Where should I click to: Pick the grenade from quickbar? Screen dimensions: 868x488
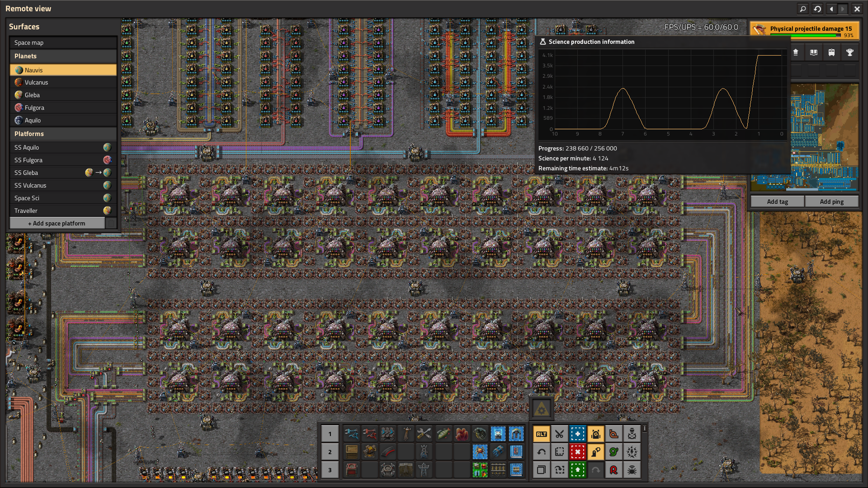[x=480, y=434]
